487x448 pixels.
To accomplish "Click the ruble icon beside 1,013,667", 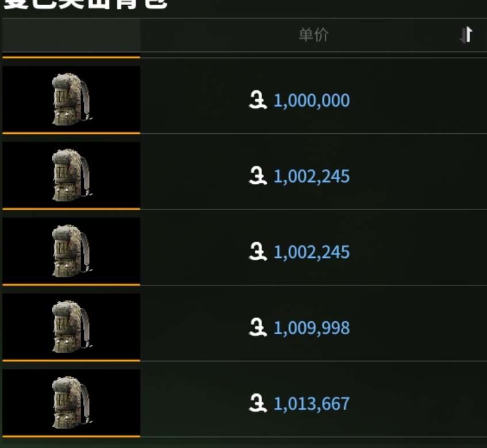I will [258, 403].
